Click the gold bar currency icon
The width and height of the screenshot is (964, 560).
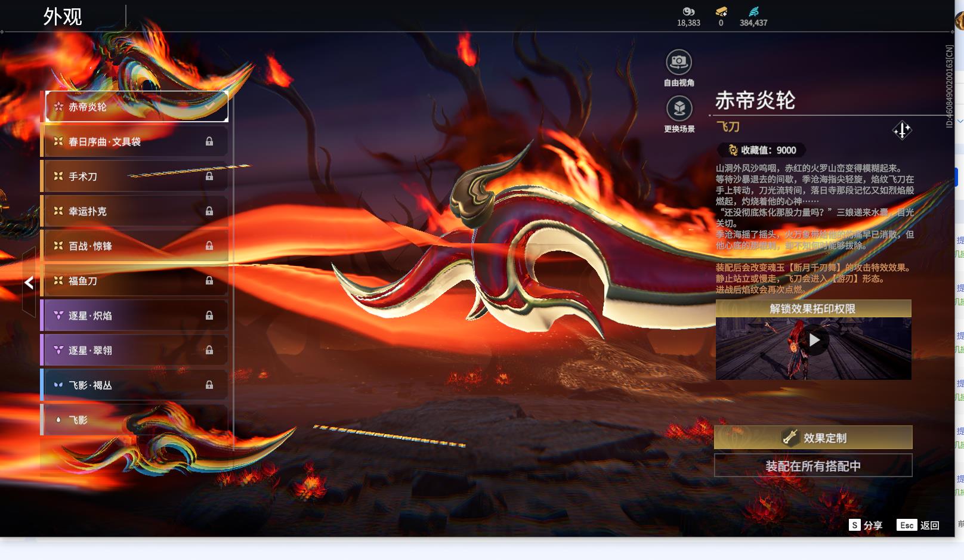(721, 11)
